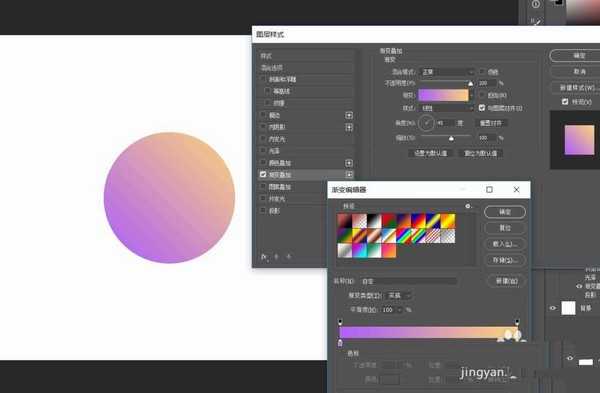Click the 不透明度 (Opacity) slider handle
Image resolution: width=600 pixels, height=393 pixels.
pos(471,83)
